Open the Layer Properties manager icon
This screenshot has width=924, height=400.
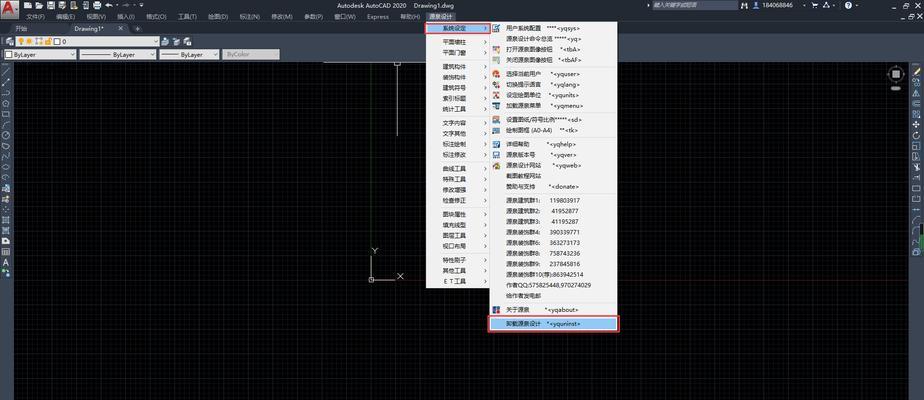pos(9,42)
